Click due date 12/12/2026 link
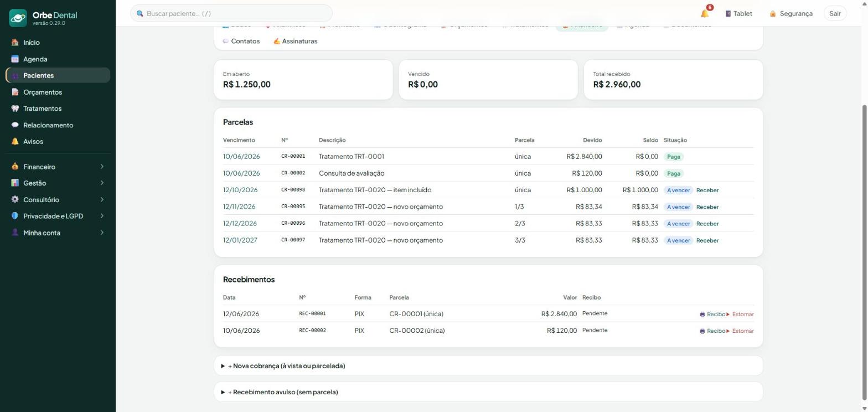 (240, 223)
